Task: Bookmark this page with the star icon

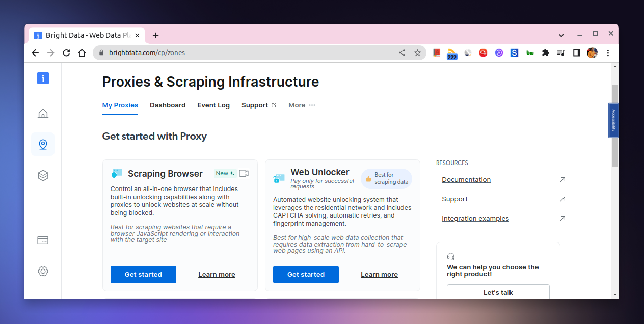Action: pyautogui.click(x=417, y=52)
